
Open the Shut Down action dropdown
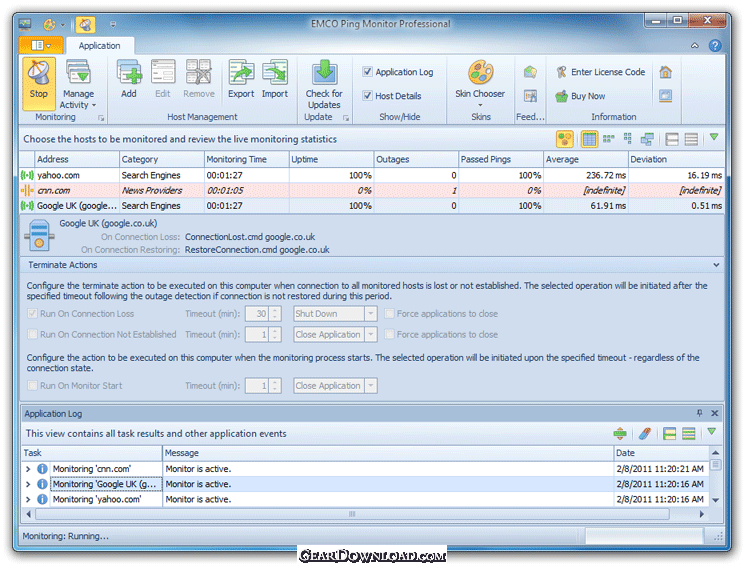tap(371, 314)
